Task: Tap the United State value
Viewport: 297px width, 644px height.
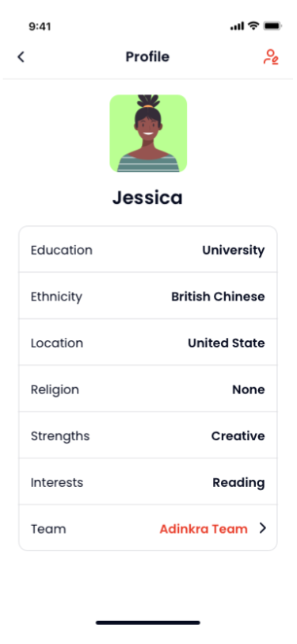Action: pyautogui.click(x=227, y=343)
